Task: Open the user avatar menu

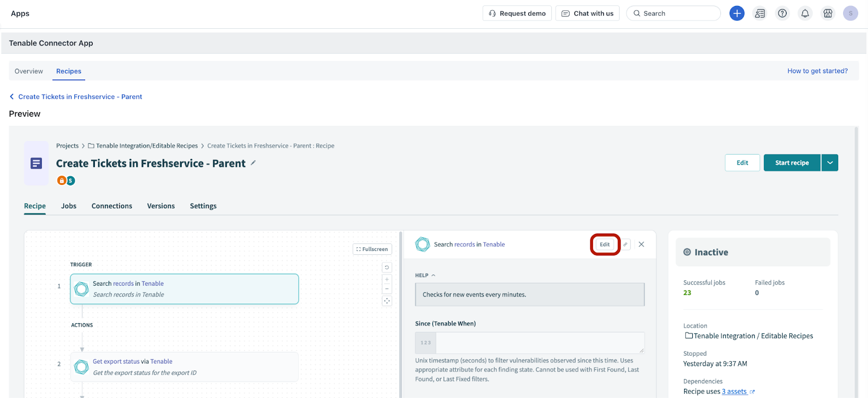Action: (x=851, y=14)
